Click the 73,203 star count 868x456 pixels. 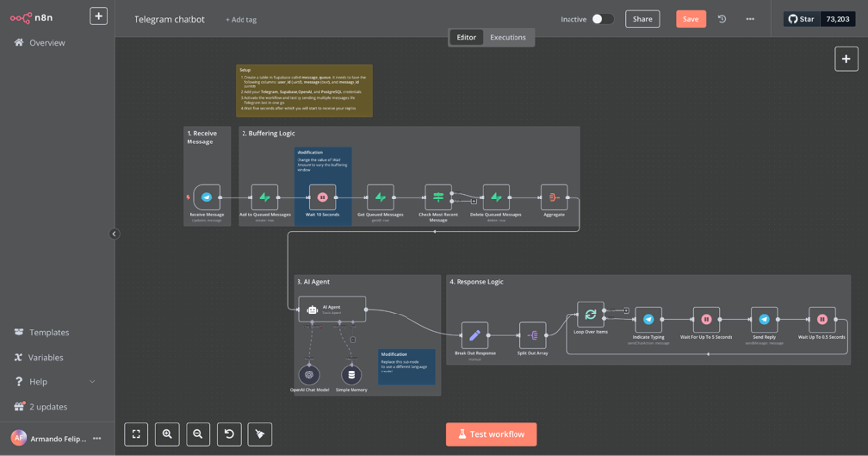(x=838, y=19)
